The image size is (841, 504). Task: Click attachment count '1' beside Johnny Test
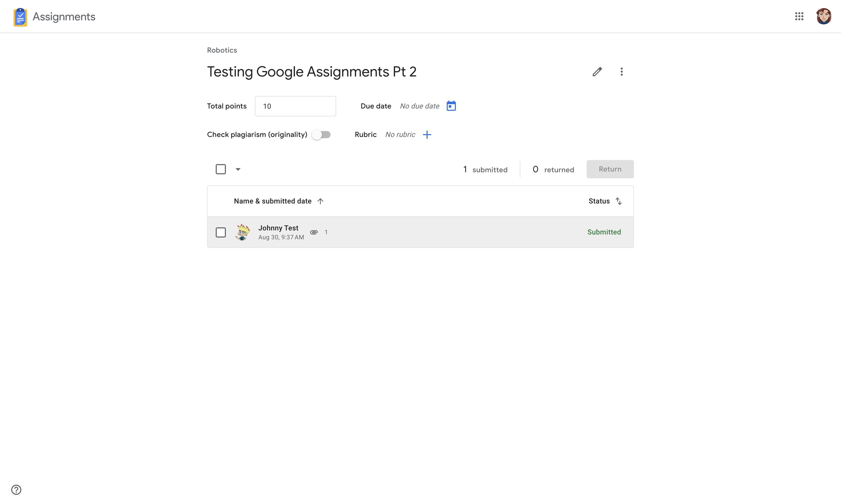tap(326, 232)
